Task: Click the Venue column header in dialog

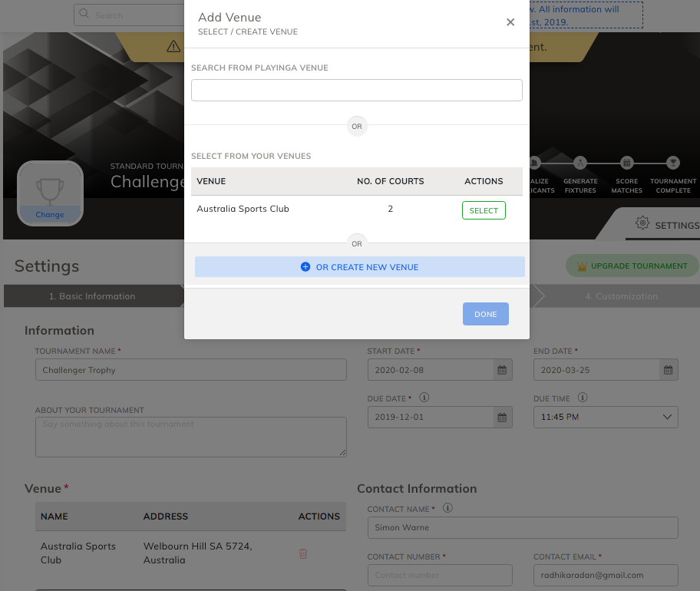Action: coord(211,181)
